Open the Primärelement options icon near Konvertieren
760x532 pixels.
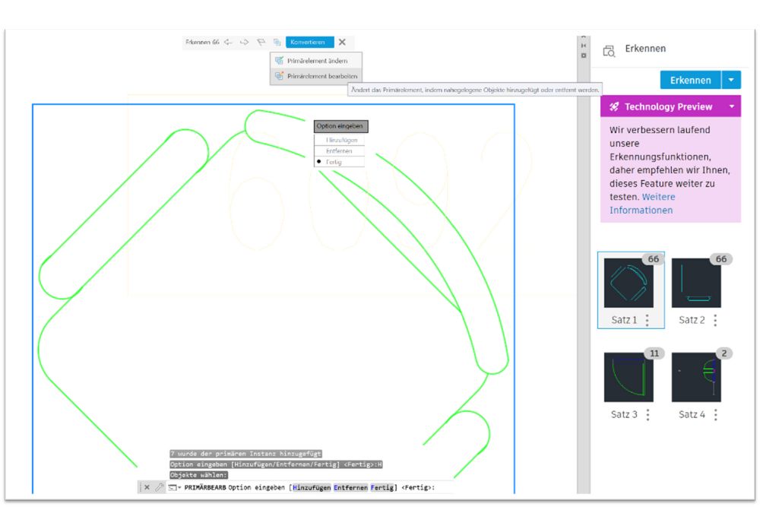coord(277,42)
